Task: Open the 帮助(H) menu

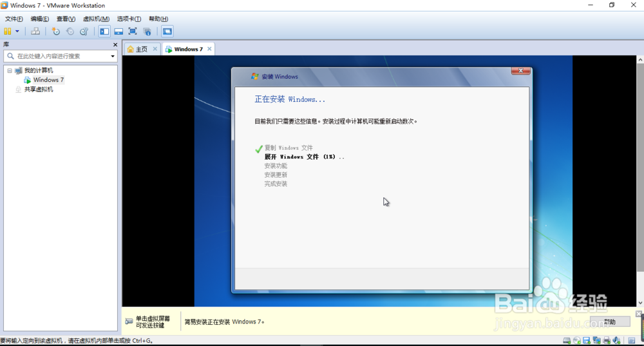Action: point(158,19)
